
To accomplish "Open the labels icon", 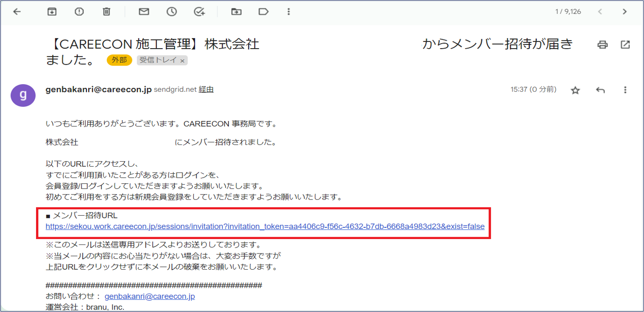I will tap(264, 12).
